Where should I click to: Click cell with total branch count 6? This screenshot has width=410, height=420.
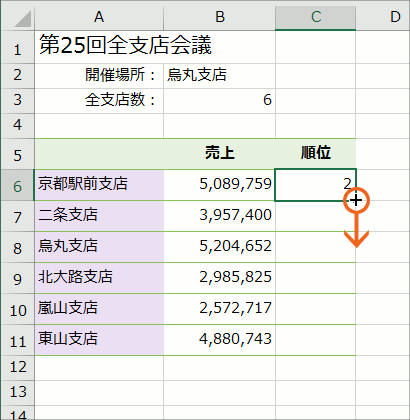coord(220,101)
